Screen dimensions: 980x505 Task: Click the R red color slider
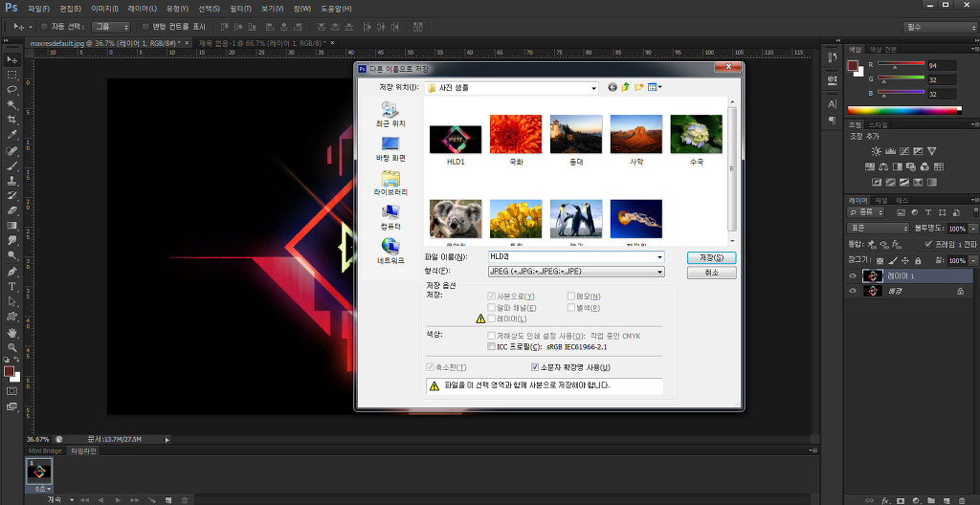tap(900, 65)
